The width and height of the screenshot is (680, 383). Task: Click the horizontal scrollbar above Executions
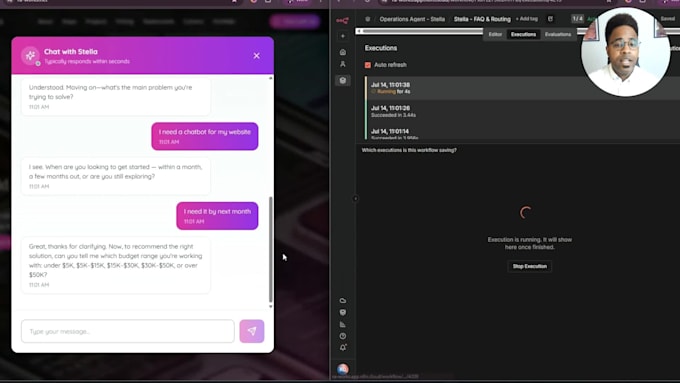[x=423, y=31]
